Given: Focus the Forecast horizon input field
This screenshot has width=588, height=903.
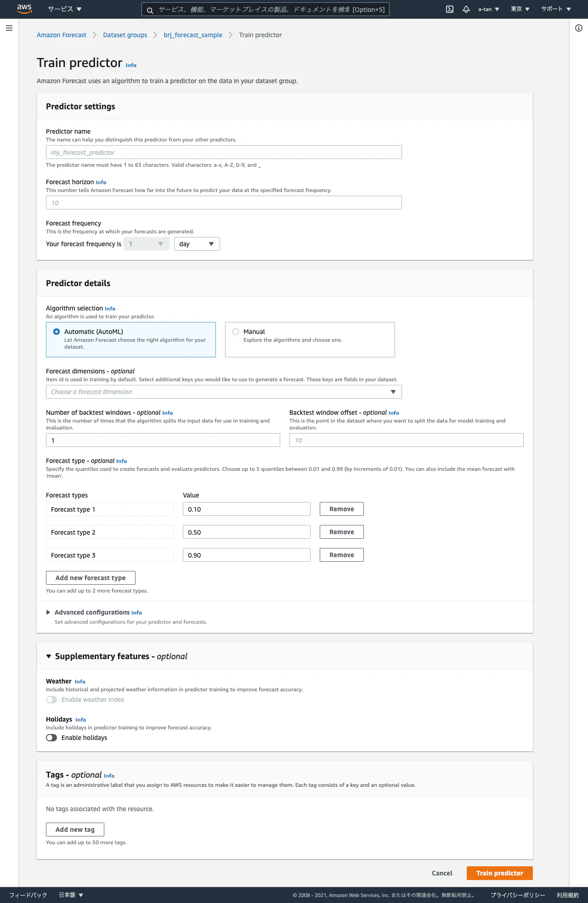Looking at the screenshot, I should [224, 203].
